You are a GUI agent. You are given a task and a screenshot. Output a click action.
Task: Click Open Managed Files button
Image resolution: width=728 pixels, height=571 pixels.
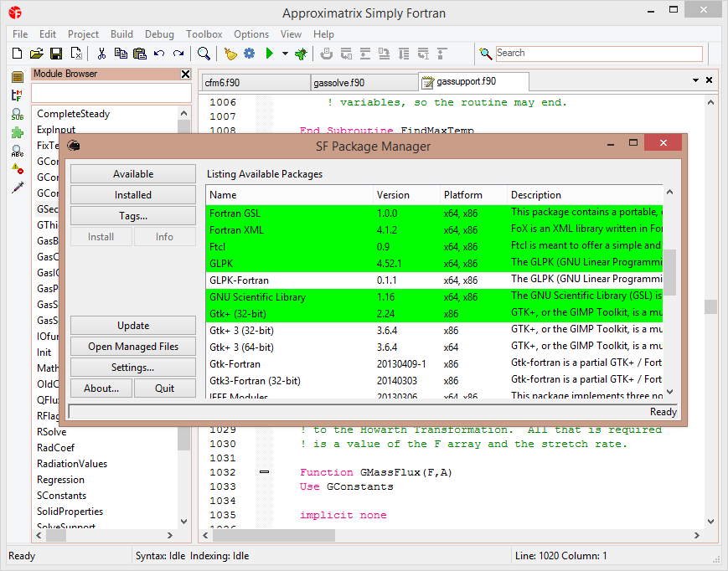point(133,347)
